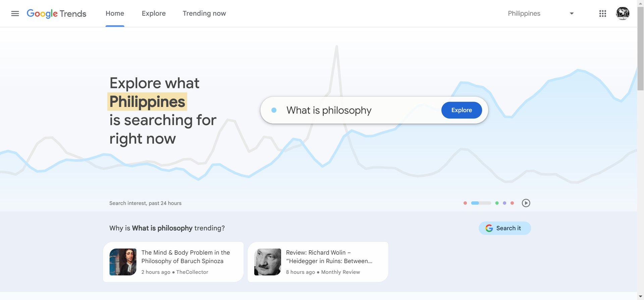Play the trending searches carousel
The height and width of the screenshot is (300, 644).
526,203
